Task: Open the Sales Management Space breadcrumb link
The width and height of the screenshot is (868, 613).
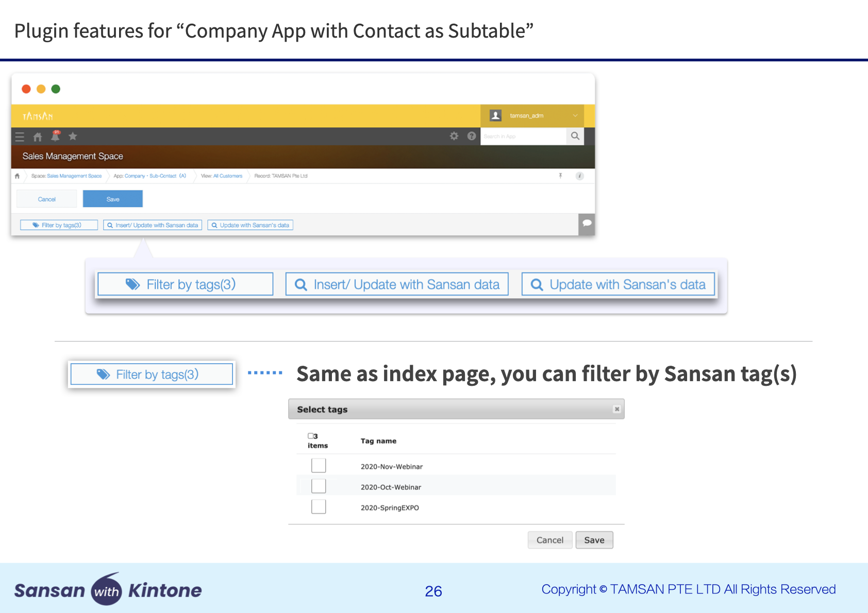Action: coord(74,176)
